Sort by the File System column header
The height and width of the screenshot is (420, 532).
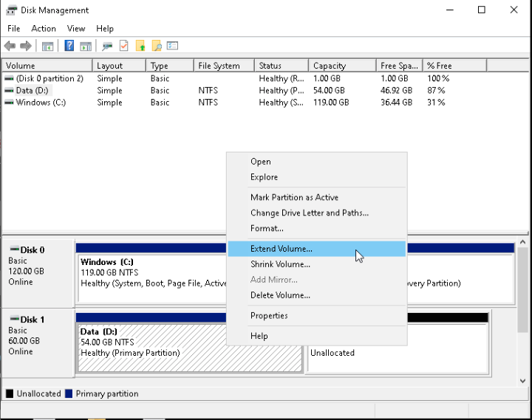coord(225,66)
